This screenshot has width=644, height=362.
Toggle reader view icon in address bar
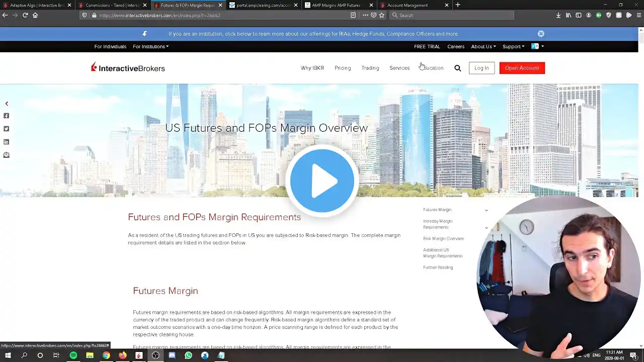[x=353, y=15]
